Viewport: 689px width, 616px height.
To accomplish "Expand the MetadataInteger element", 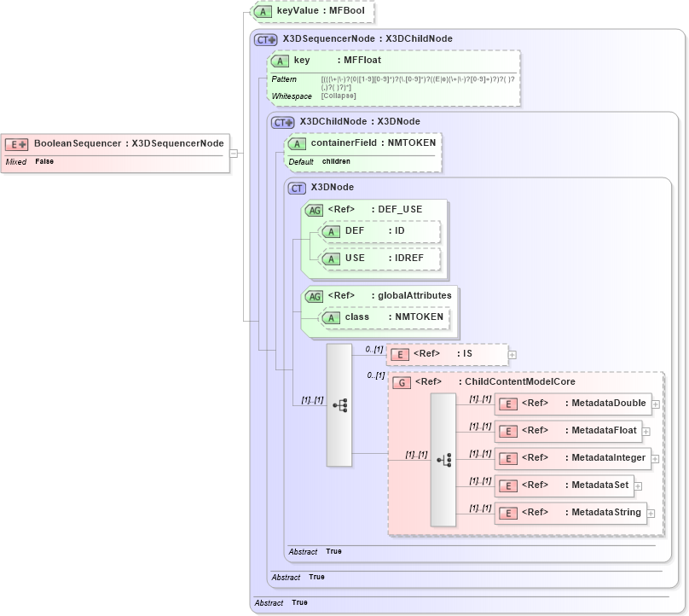I will (655, 459).
